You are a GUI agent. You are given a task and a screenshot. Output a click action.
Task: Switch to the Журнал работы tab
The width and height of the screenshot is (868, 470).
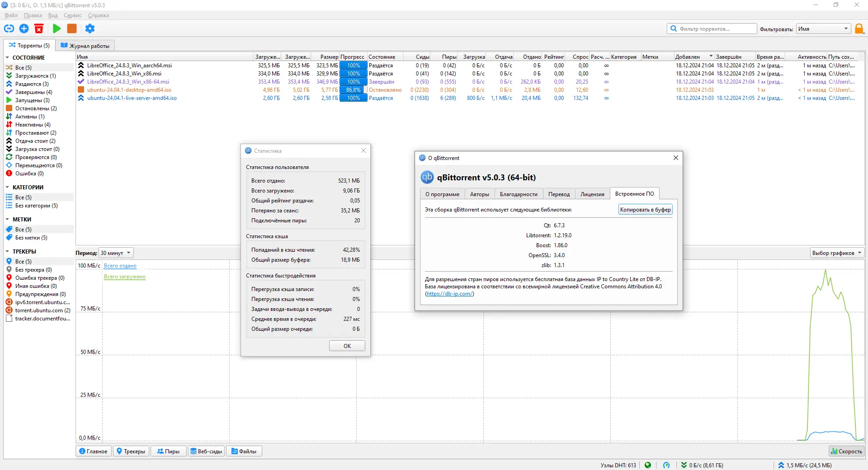(85, 46)
